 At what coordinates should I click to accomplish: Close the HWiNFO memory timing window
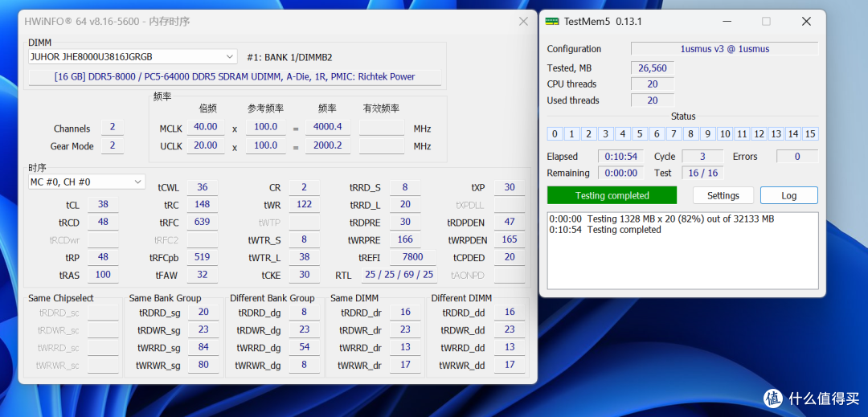(x=523, y=22)
